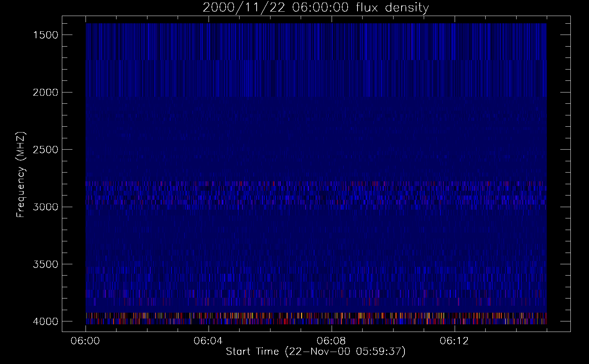Click the 'Start Time (22-Nov-00 05:59:37)' axis label
Image resolution: width=589 pixels, height=364 pixels.
click(316, 352)
